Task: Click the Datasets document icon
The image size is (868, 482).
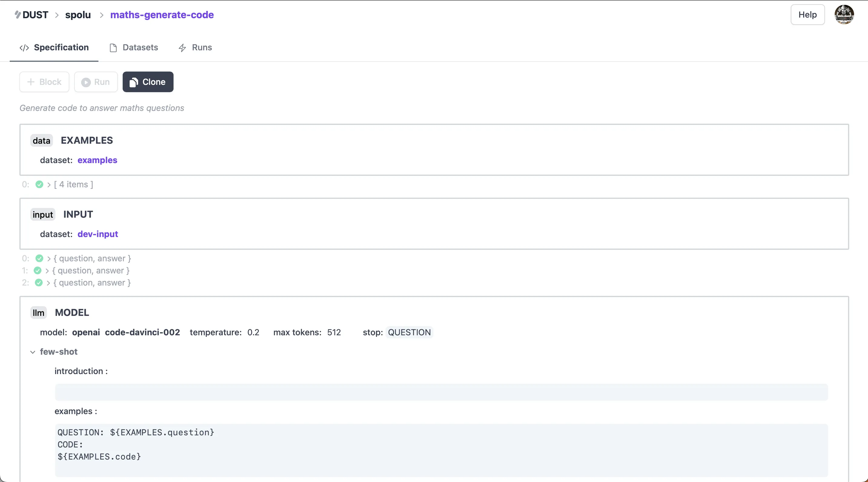Action: pyautogui.click(x=113, y=48)
